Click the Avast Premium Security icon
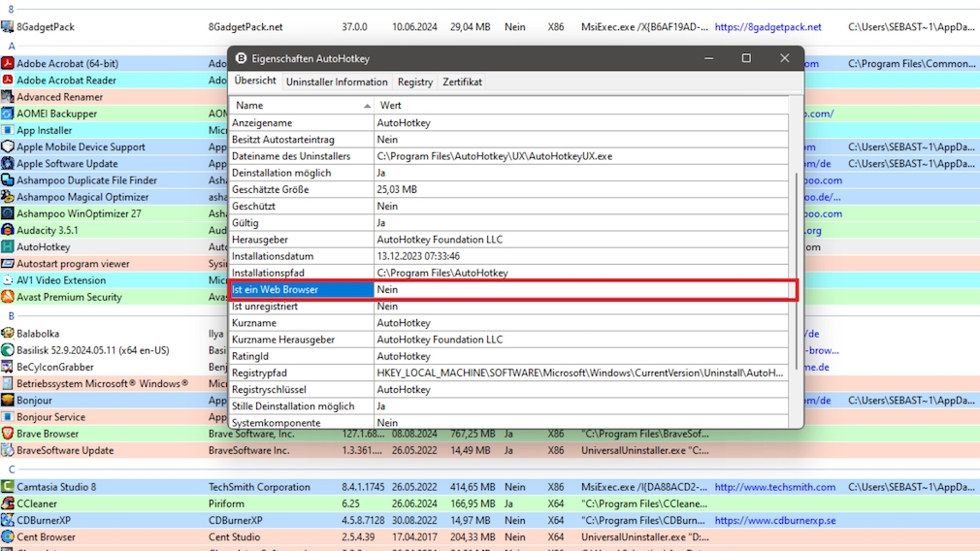This screenshot has height=551, width=980. pyautogui.click(x=8, y=297)
